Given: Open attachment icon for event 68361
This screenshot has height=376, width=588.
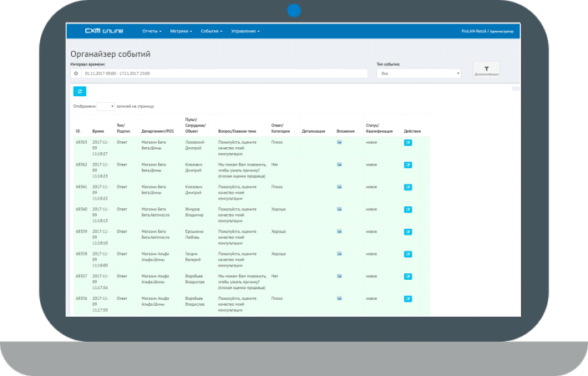Looking at the screenshot, I should 340,186.
